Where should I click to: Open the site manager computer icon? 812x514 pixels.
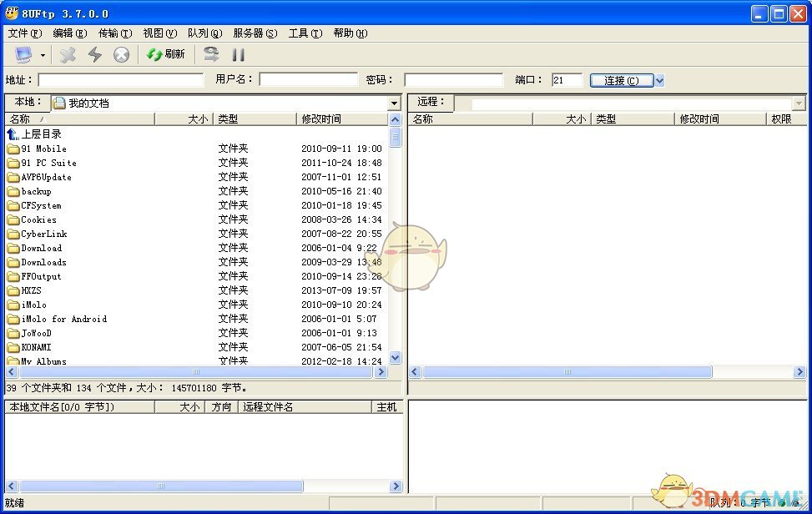23,54
